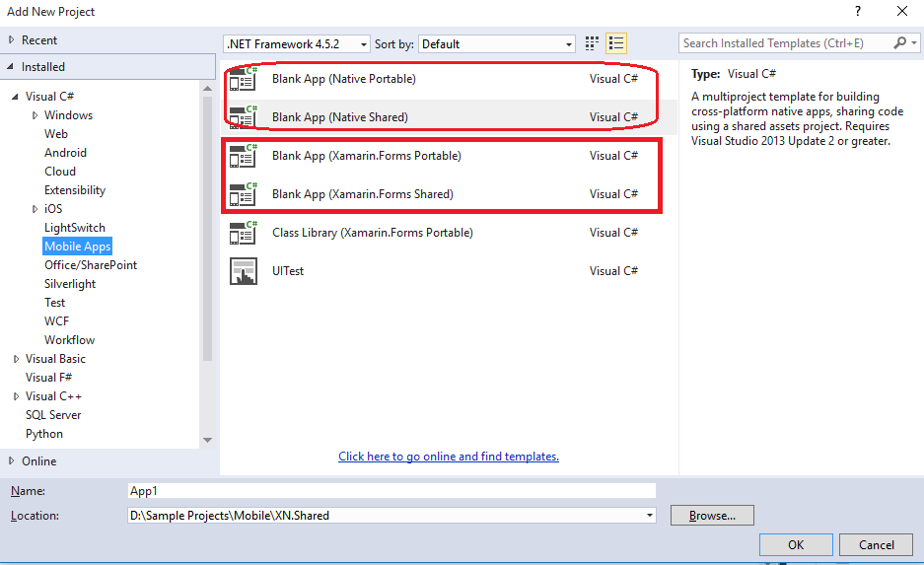Click the Blank App (Xamarin.Forms Portable) template icon
The width and height of the screenshot is (924, 565).
pyautogui.click(x=244, y=156)
